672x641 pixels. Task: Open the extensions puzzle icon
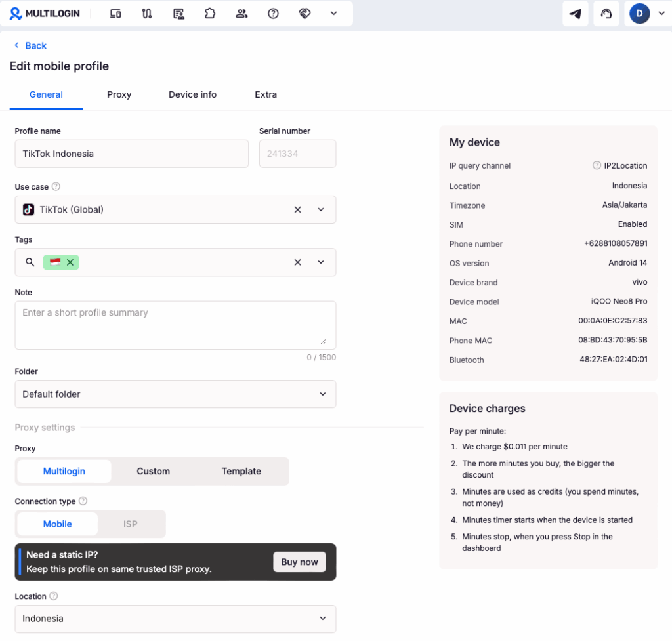tap(210, 14)
